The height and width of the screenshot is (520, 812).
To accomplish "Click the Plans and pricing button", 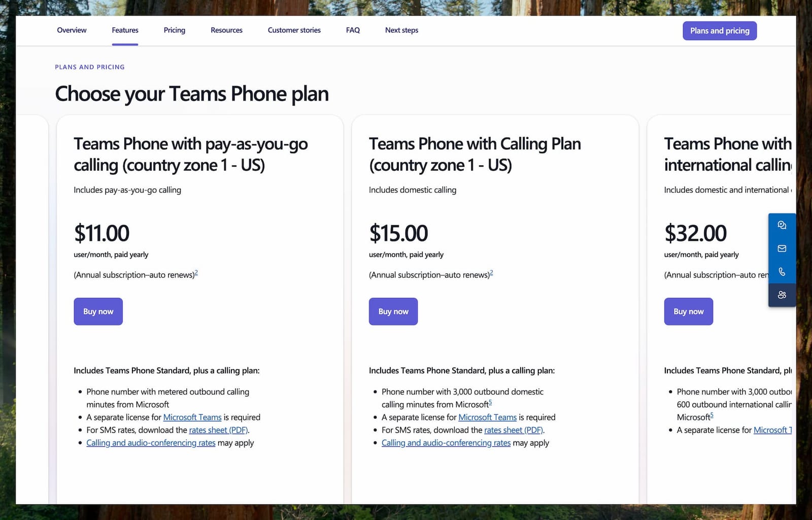I will coord(719,30).
